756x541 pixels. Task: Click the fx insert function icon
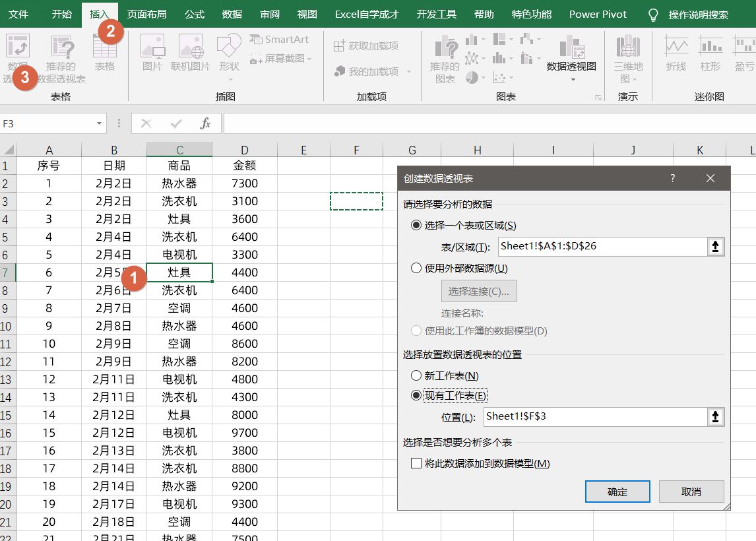pyautogui.click(x=205, y=123)
